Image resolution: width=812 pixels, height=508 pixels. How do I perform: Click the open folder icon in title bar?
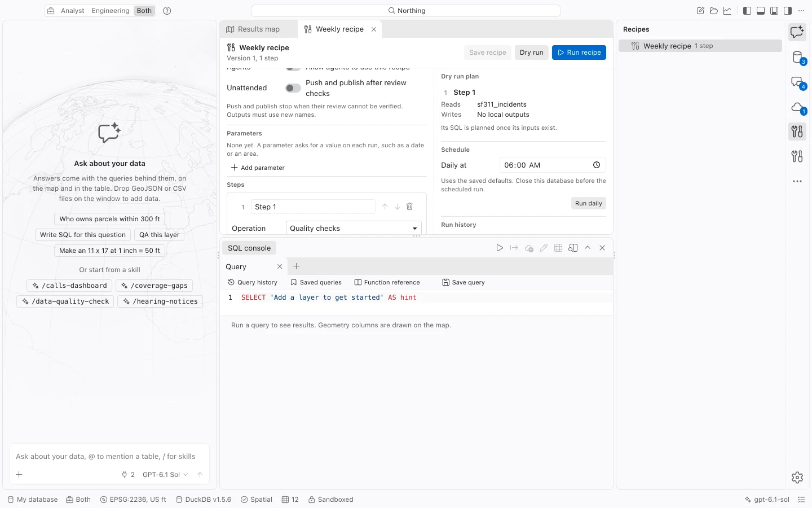(714, 11)
